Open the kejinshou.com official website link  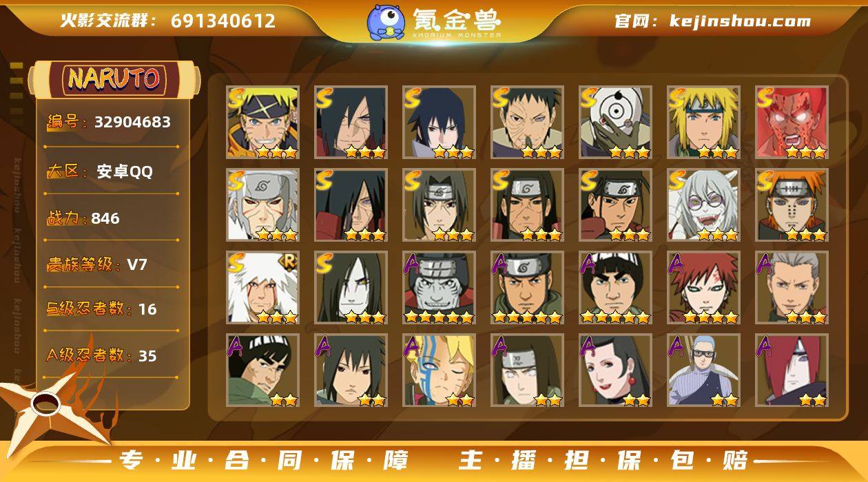(740, 21)
